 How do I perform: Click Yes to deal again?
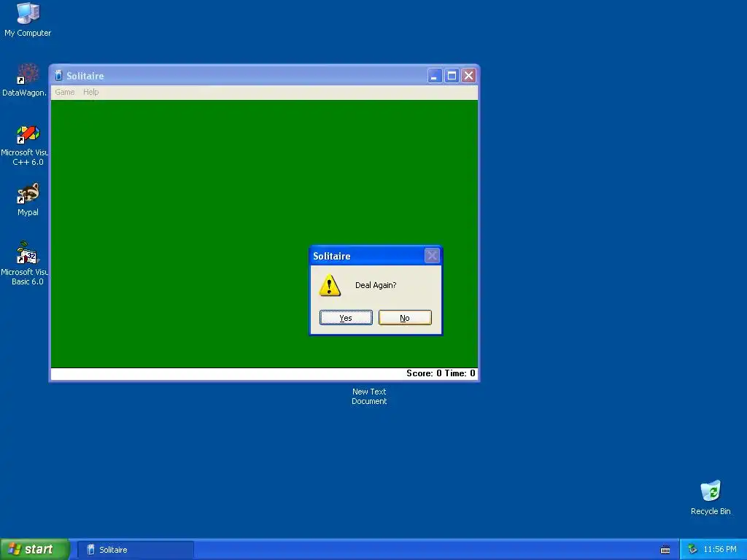pyautogui.click(x=346, y=318)
